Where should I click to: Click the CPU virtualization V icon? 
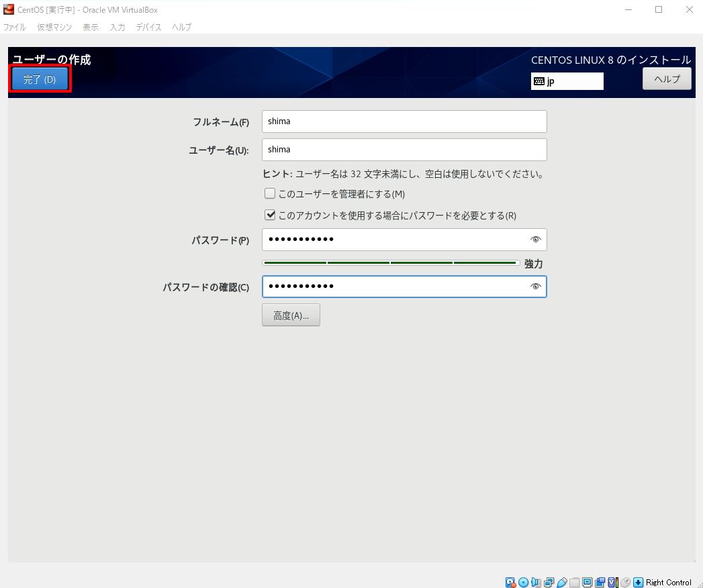[613, 582]
